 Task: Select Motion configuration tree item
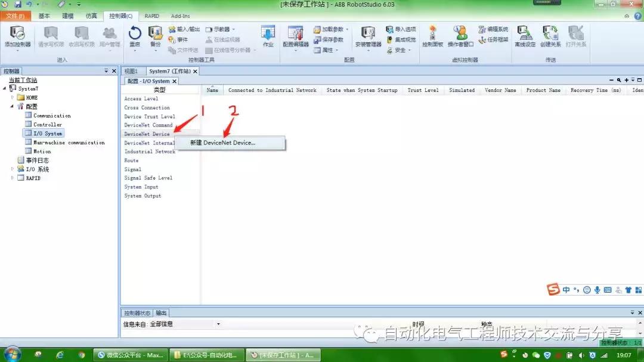coord(42,151)
